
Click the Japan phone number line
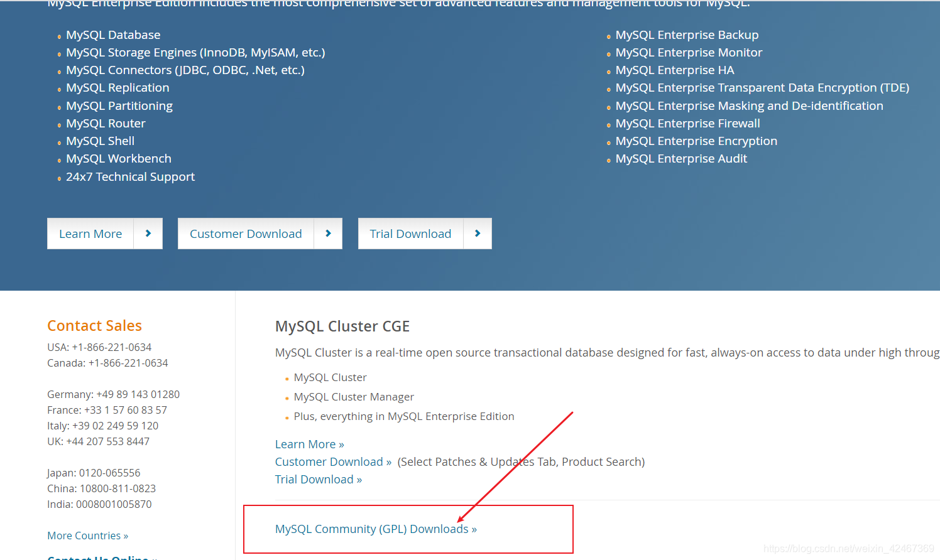(94, 473)
